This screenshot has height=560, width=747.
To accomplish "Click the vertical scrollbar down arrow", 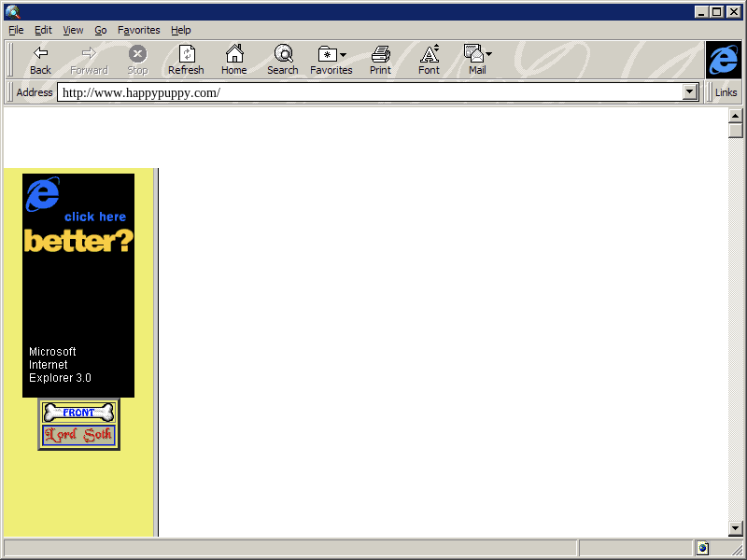I will (736, 529).
